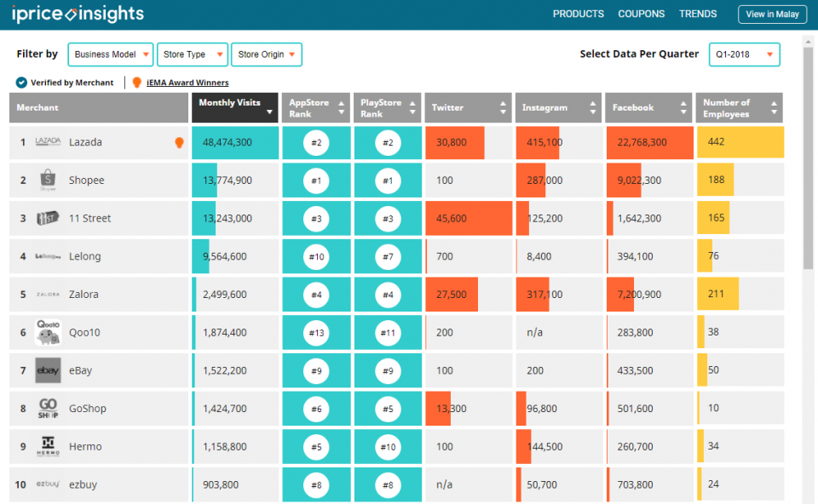818x504 pixels.
Task: Open the Store Origin filter dropdown
Action: (x=267, y=54)
